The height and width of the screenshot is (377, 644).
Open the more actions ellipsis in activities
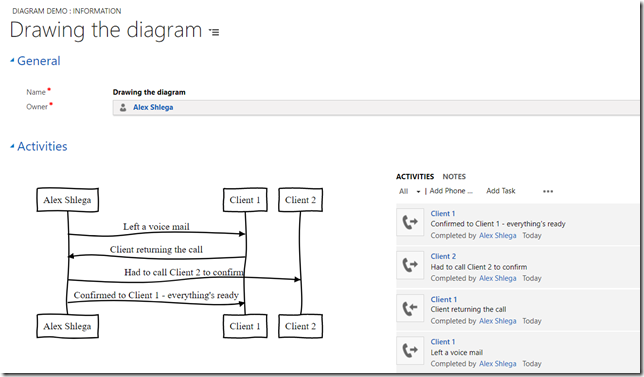tap(548, 191)
